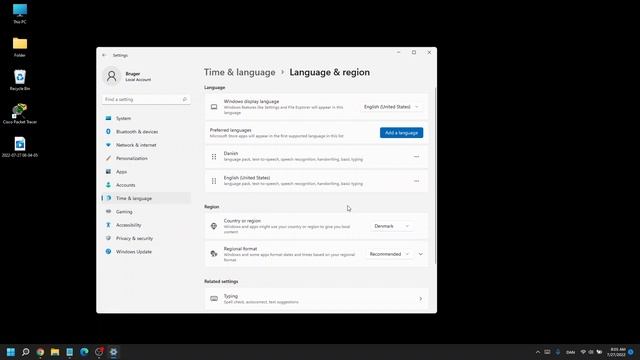Screen dimensions: 640x360
Task: Click the Typing row chevron arrow
Action: pyautogui.click(x=420, y=299)
